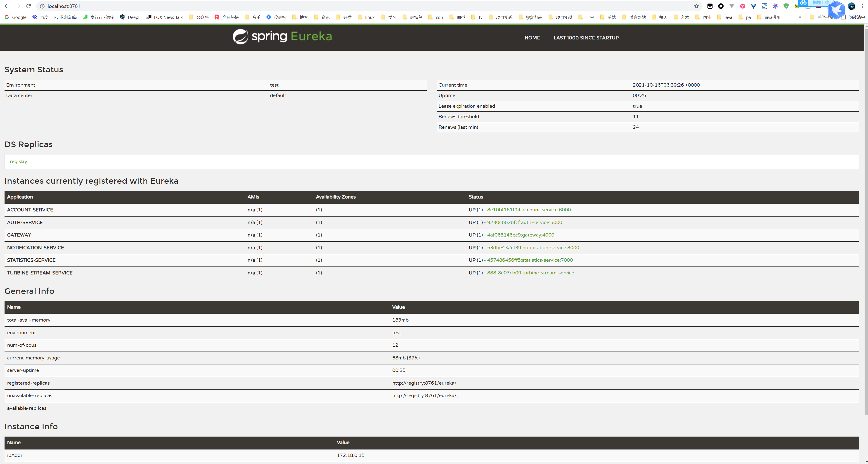Screen dimensions: 868x464
Task: Select the GATEWAY application name
Action: [19, 235]
